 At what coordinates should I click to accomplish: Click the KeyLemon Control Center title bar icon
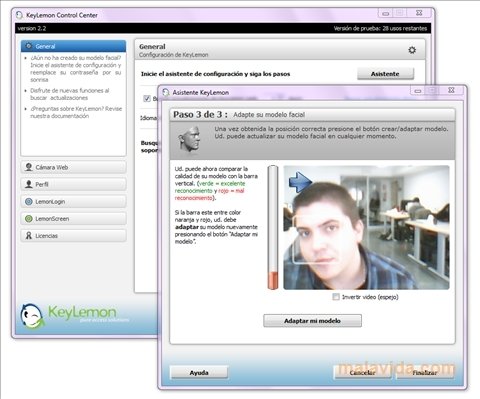click(19, 15)
